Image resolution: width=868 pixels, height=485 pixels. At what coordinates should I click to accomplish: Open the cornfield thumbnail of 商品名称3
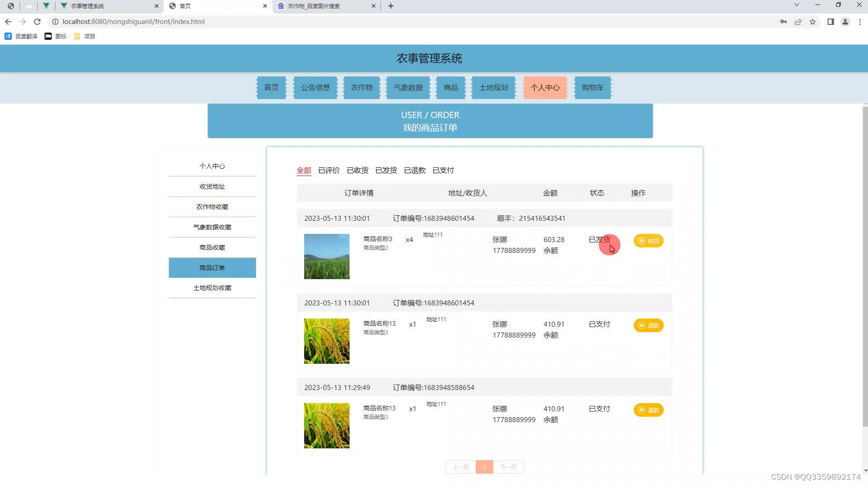326,257
